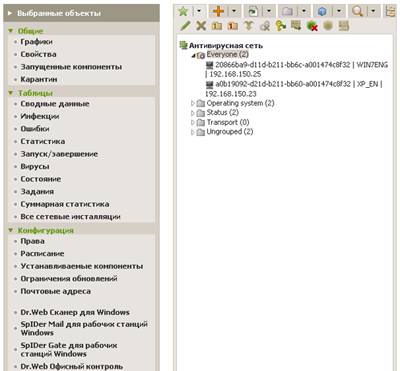The height and width of the screenshot is (371, 400).
Task: Open Инфекции table
Action: pos(40,116)
